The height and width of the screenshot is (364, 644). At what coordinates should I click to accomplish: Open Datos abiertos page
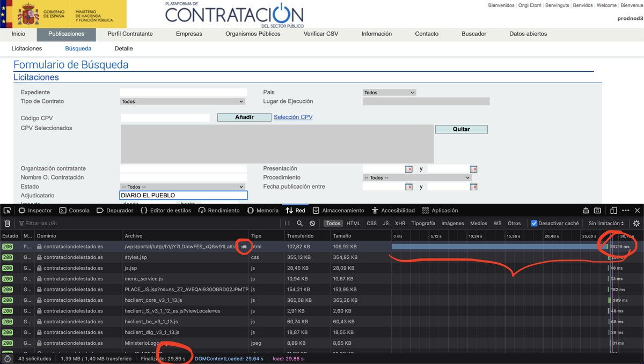point(528,34)
